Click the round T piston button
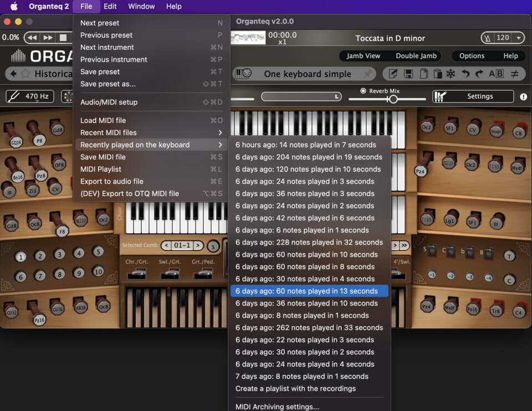The height and width of the screenshot is (411, 532). pos(509,256)
